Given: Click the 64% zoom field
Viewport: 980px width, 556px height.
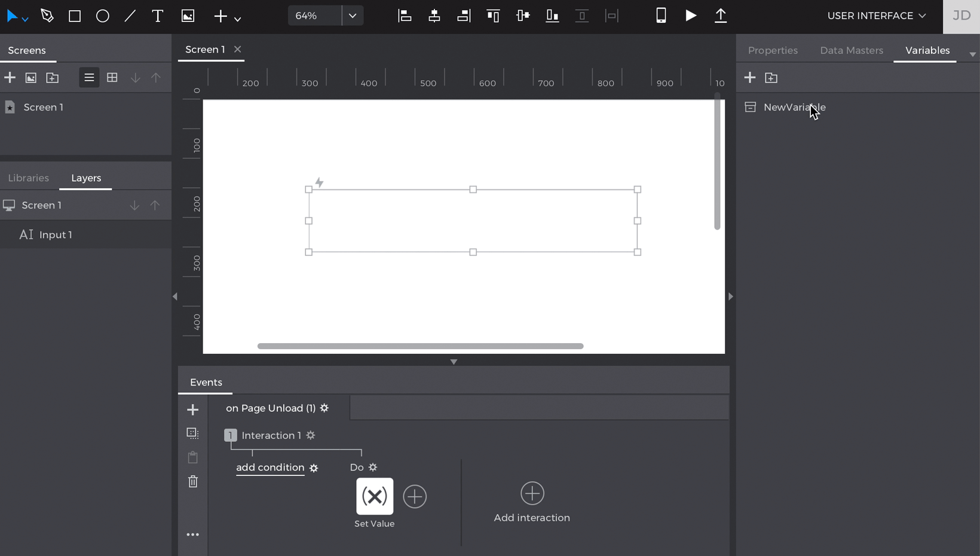Looking at the screenshot, I should 315,16.
